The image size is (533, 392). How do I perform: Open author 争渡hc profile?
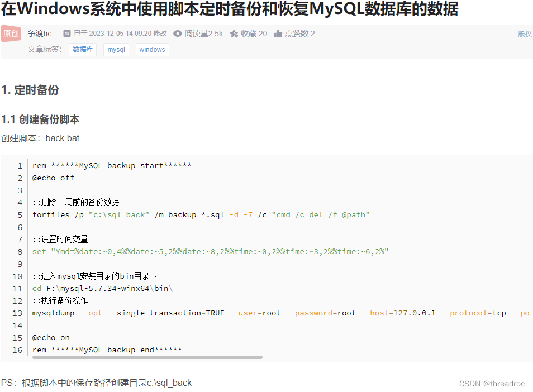point(40,34)
